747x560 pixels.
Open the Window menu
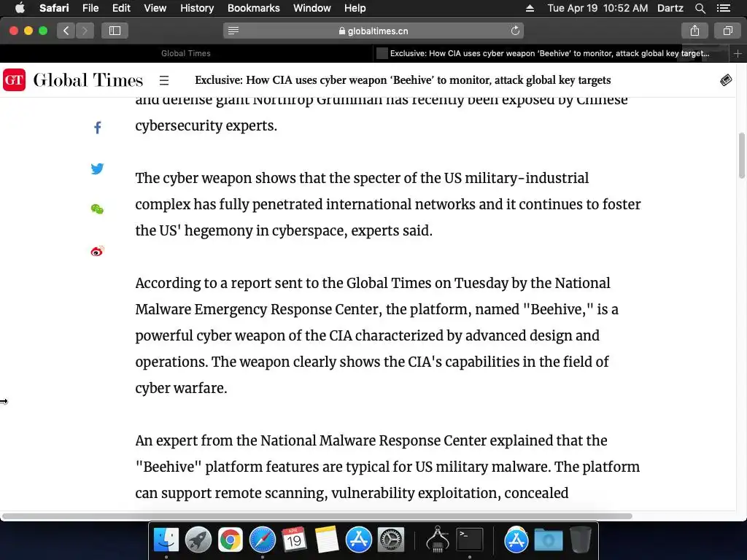[x=312, y=8]
